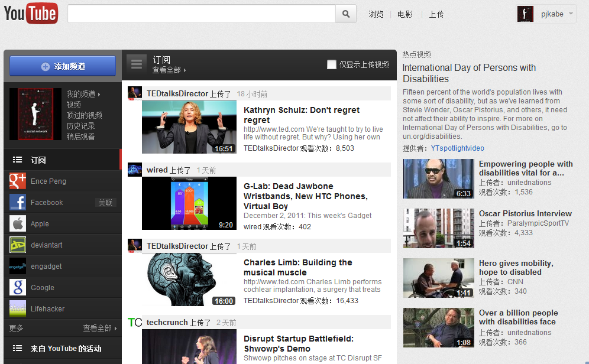
Task: Play G-Lab video thumbnail with 9:20 duration
Action: 189,203
